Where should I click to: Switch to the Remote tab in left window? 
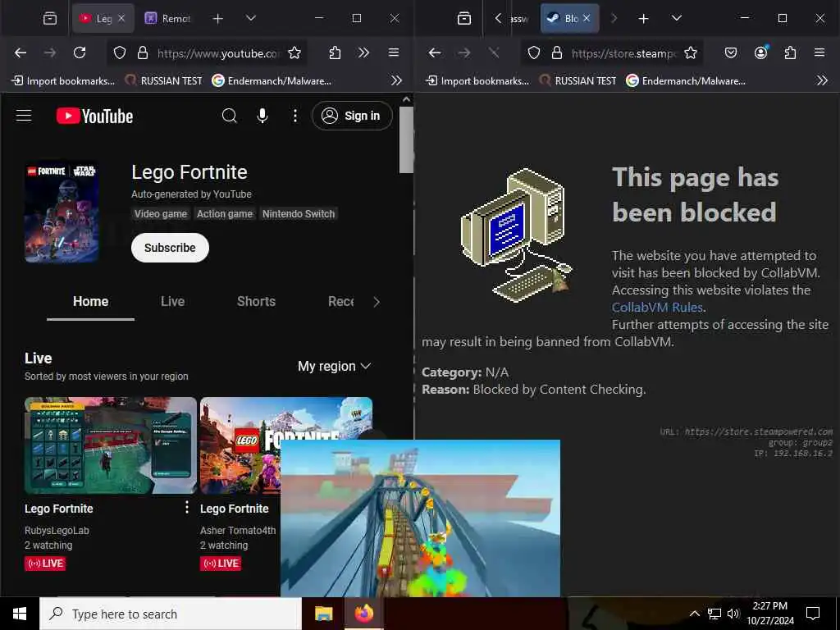(x=167, y=19)
